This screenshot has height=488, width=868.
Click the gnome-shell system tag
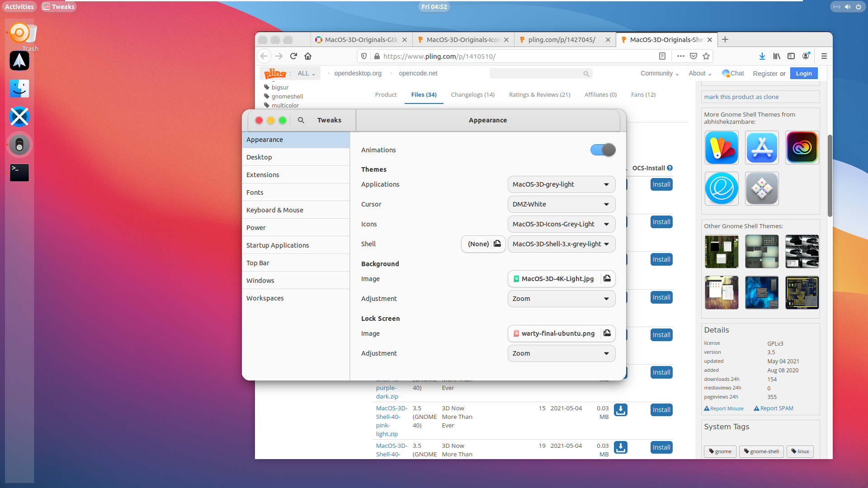(x=761, y=451)
